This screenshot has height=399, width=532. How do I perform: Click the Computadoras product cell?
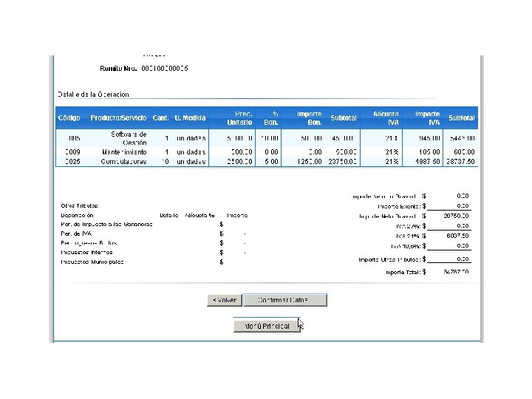tap(123, 162)
